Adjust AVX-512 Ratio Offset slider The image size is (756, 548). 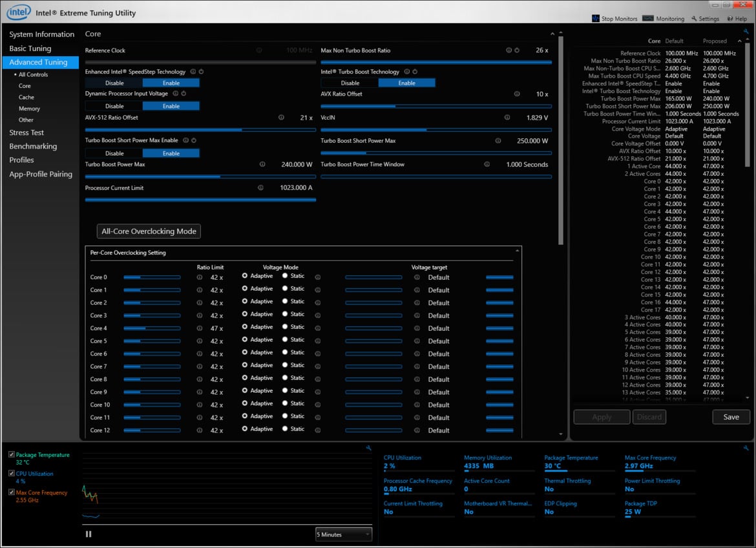click(200, 130)
